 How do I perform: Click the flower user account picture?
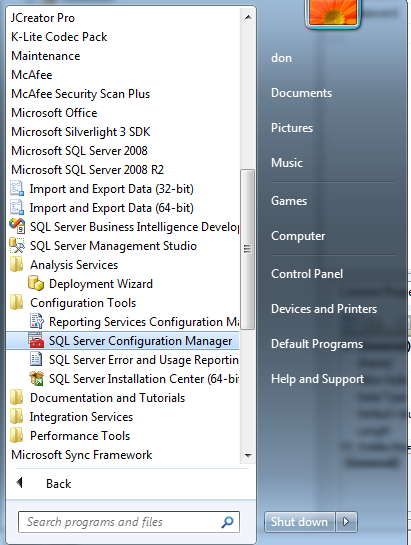coord(333,13)
